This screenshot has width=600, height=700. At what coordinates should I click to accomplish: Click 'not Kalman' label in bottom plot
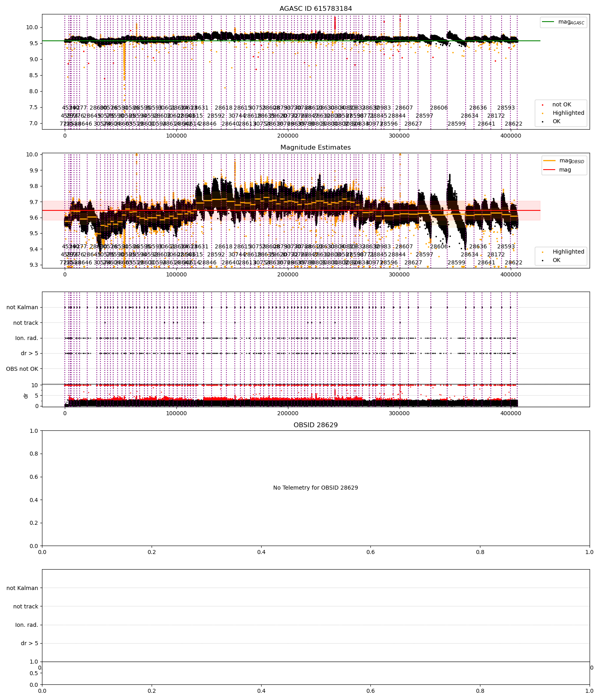[22, 588]
